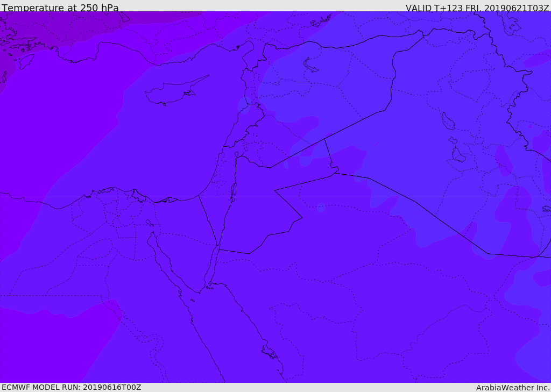Click the island of Cyprus on map

(176, 91)
